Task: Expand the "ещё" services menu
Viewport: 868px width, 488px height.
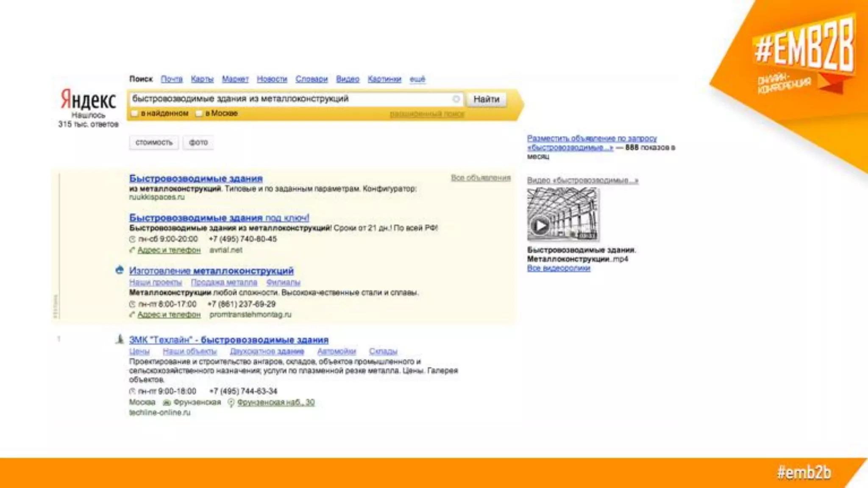Action: (417, 79)
